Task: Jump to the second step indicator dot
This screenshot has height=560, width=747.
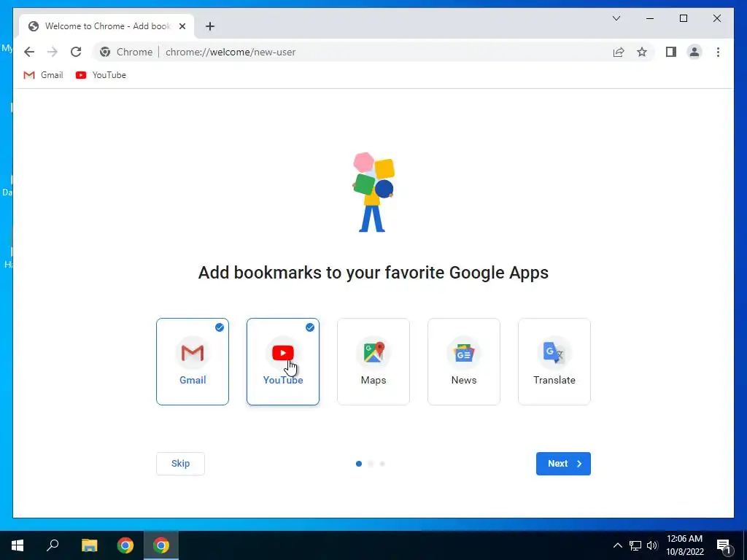Action: [371, 463]
